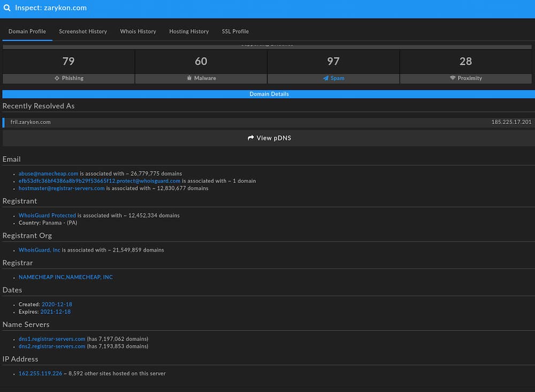Open IP address 162.255.119.226 link

(x=40, y=374)
